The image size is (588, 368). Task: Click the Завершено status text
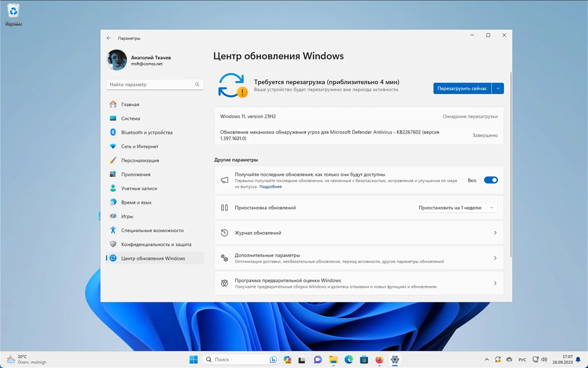(485, 135)
